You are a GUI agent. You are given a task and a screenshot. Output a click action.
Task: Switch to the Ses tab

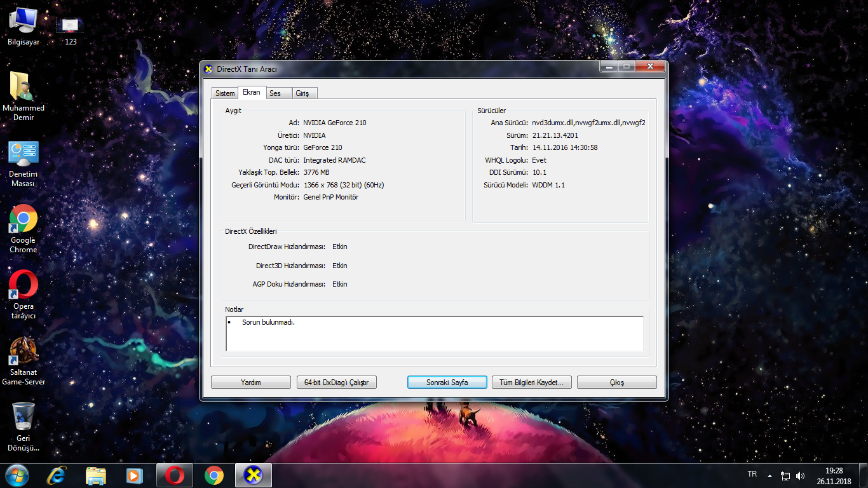[275, 93]
